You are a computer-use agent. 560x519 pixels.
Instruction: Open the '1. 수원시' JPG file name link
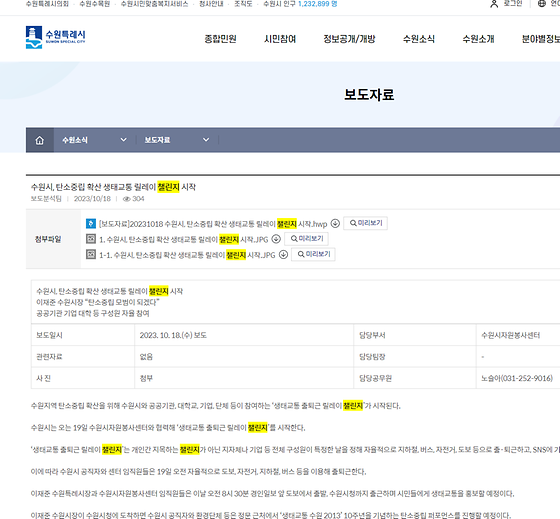(x=184, y=239)
